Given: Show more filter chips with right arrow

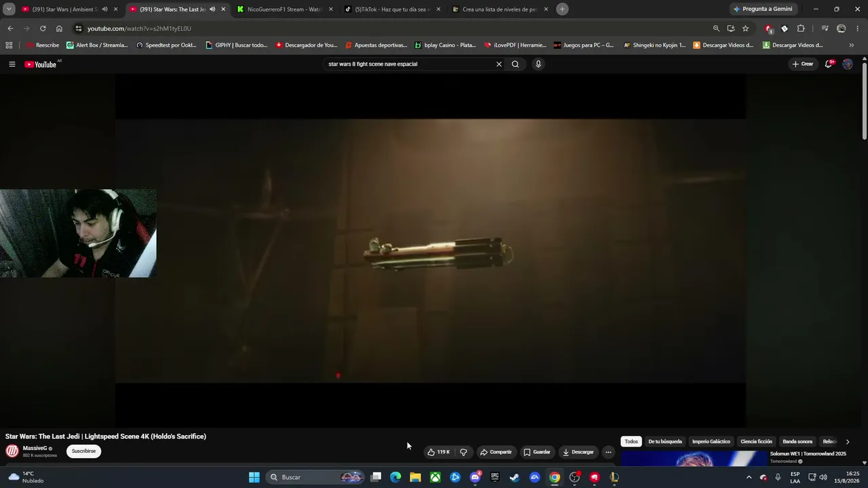Looking at the screenshot, I should tap(847, 442).
